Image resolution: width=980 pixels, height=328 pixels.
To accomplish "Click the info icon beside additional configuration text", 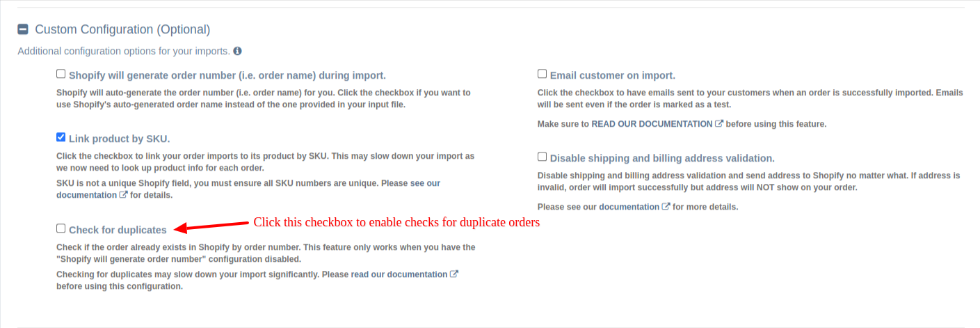I will point(238,52).
